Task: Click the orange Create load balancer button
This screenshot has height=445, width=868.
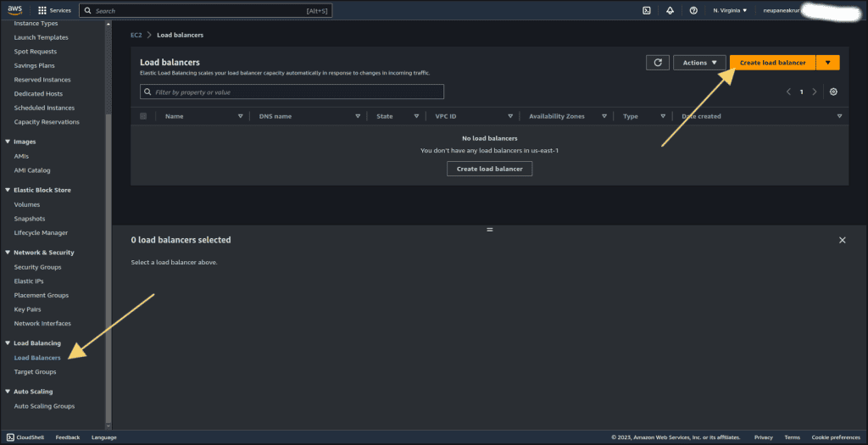Action: click(773, 63)
